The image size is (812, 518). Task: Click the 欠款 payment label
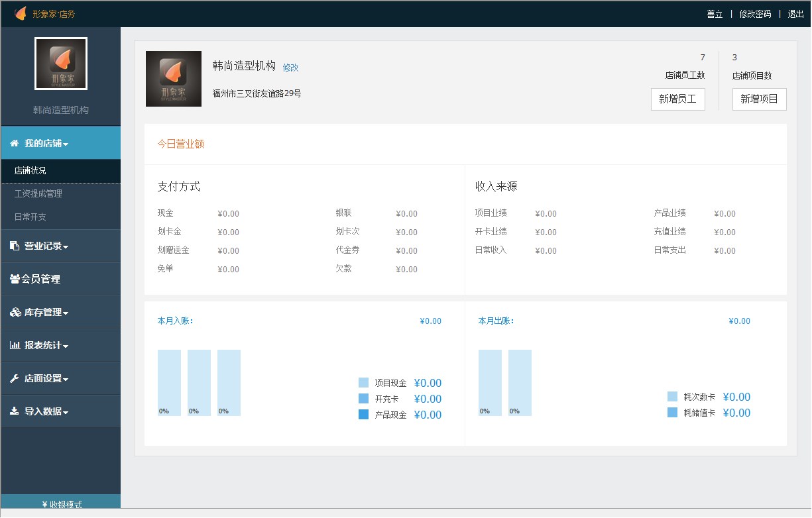pyautogui.click(x=343, y=269)
